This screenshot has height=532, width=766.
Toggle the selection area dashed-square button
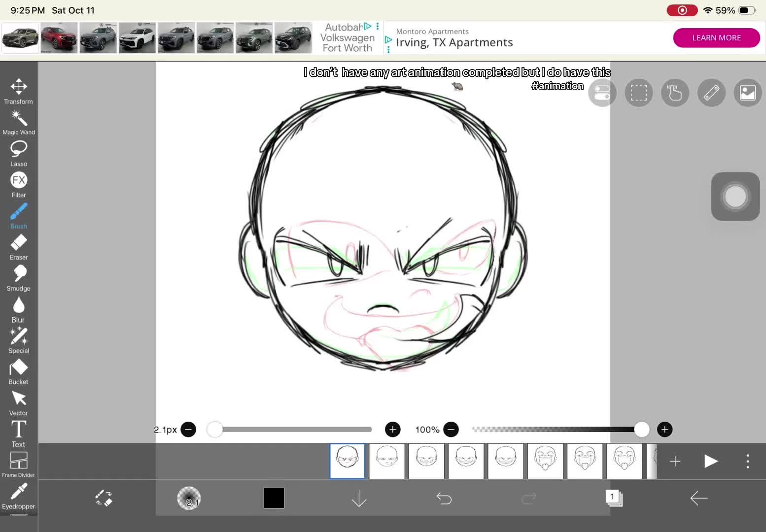[x=639, y=93]
